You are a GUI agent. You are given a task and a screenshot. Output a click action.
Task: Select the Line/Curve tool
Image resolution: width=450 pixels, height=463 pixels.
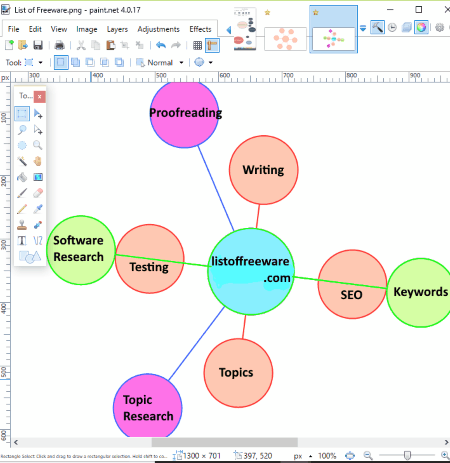click(x=38, y=241)
